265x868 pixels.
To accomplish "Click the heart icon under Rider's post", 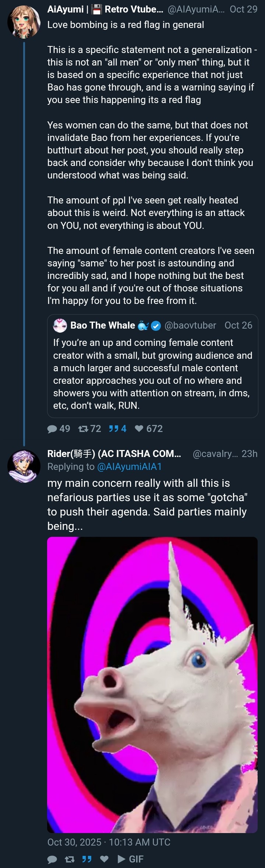I will click(105, 859).
